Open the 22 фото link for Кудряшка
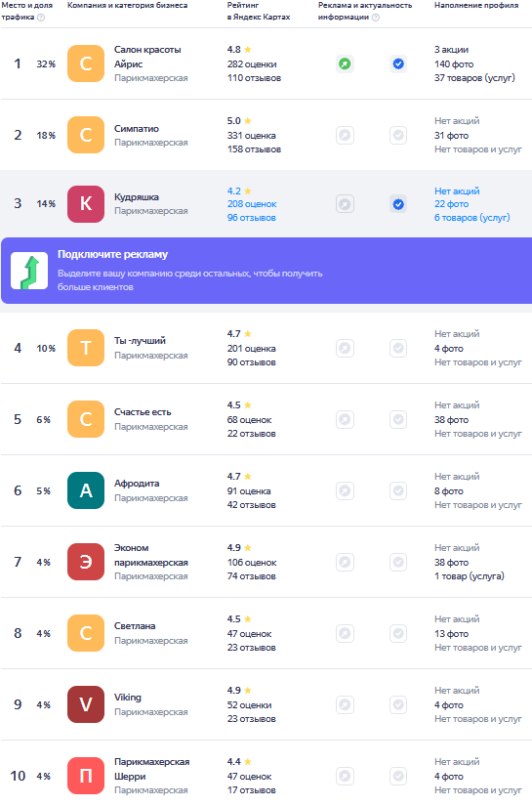The width and height of the screenshot is (532, 806). point(451,204)
